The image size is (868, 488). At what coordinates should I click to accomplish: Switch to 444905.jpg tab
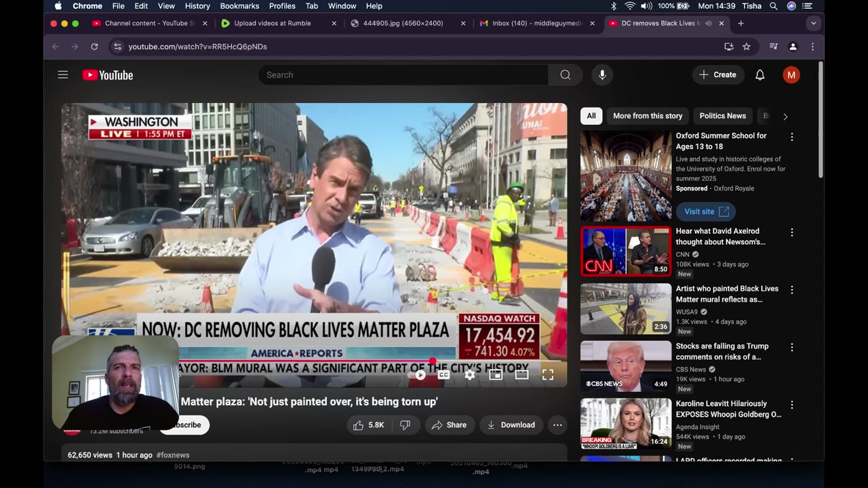click(x=408, y=23)
